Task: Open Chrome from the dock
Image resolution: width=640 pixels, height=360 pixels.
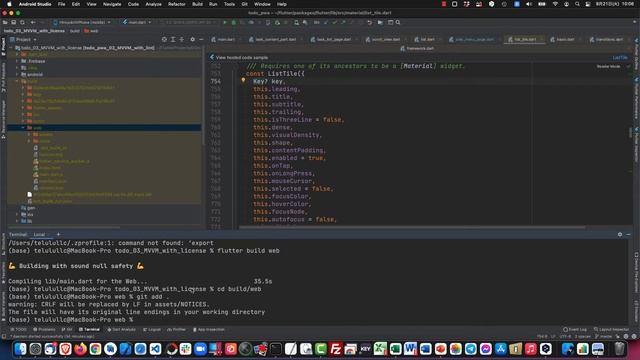Action: (x=96, y=349)
